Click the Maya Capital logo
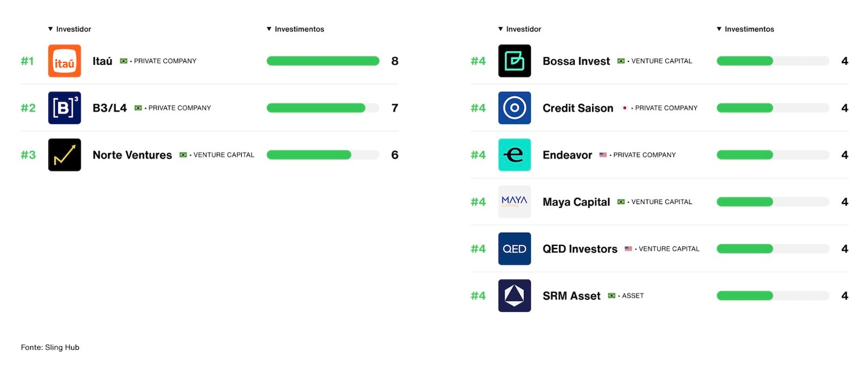This screenshot has width=868, height=372. pyautogui.click(x=514, y=202)
